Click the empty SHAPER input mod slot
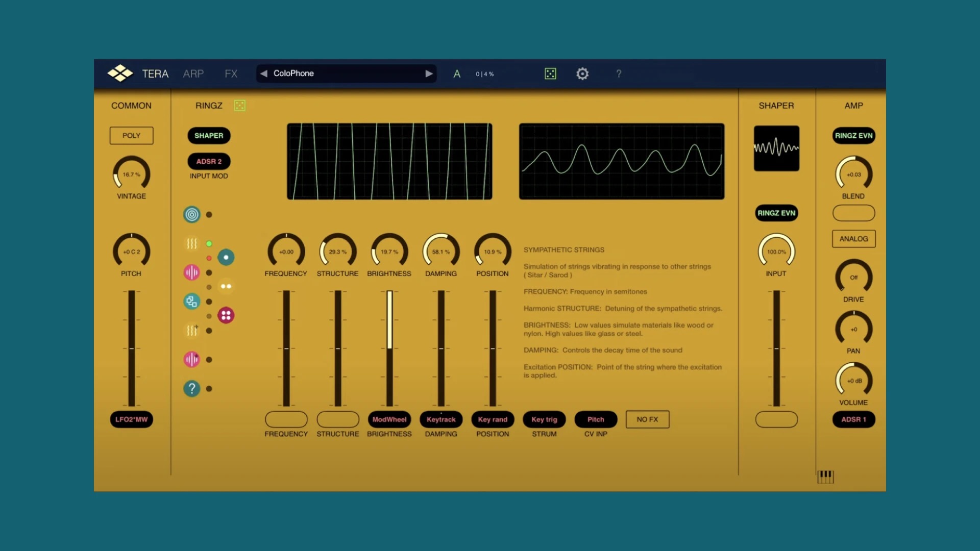 coord(776,419)
